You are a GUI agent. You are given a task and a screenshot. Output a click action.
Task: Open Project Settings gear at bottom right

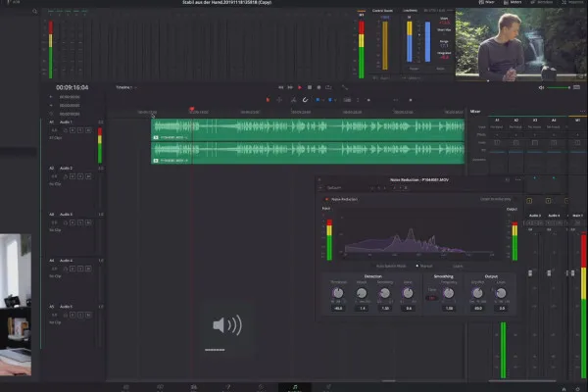(577, 389)
